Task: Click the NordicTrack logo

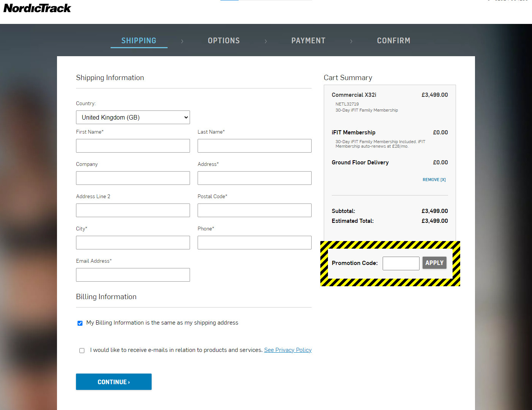Action: pyautogui.click(x=37, y=8)
